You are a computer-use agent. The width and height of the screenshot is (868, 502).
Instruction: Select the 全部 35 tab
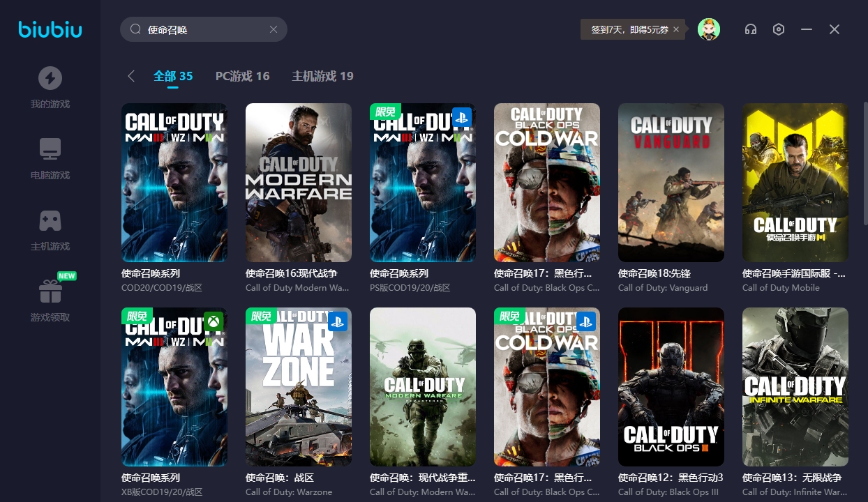tap(173, 76)
